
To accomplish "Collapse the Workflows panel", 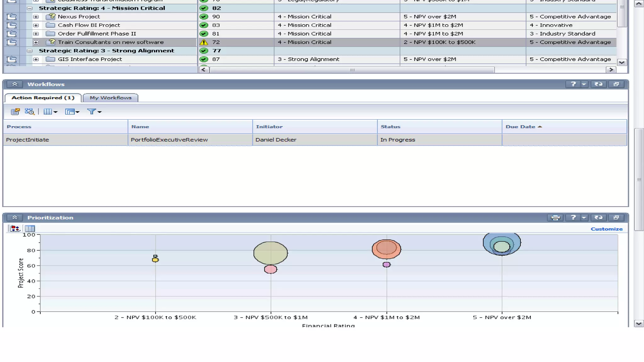I will [15, 84].
